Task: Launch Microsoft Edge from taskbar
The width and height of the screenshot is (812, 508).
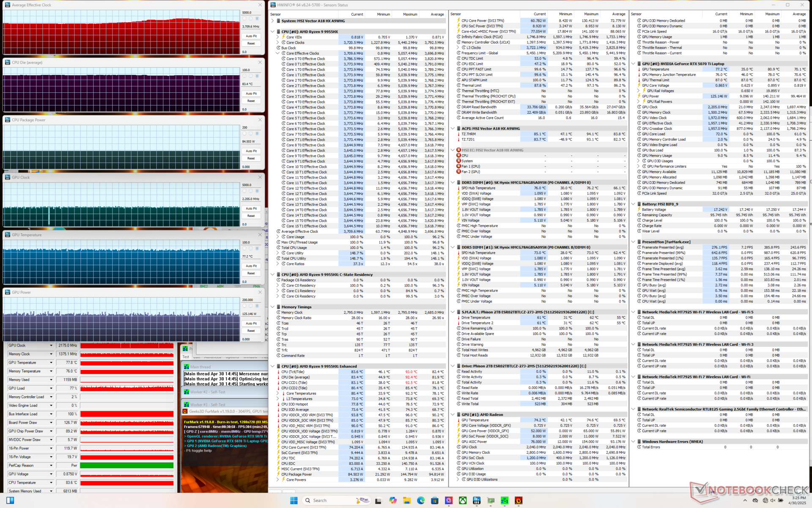Action: pyautogui.click(x=421, y=500)
